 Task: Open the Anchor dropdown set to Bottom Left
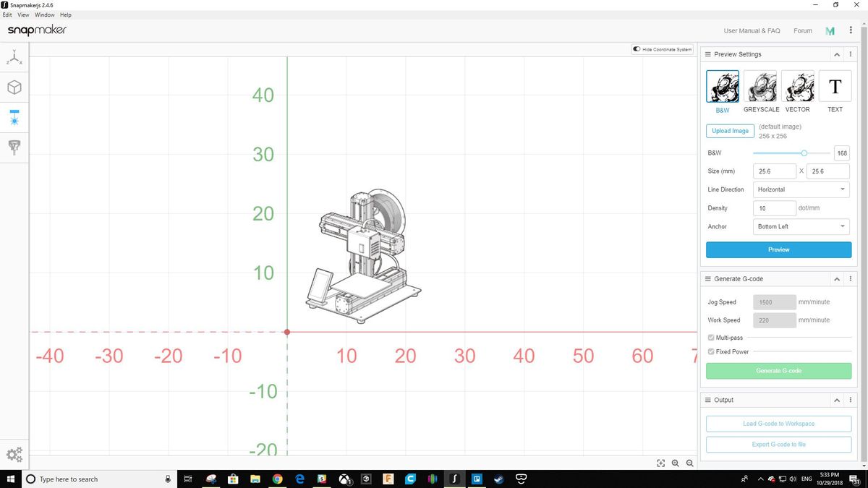coord(800,226)
